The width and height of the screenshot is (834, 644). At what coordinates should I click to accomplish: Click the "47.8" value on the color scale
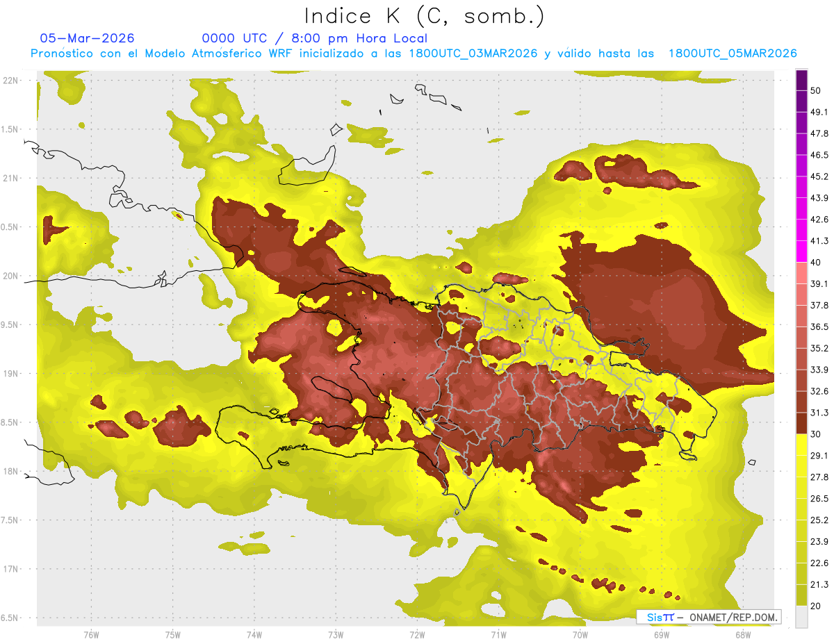819,133
